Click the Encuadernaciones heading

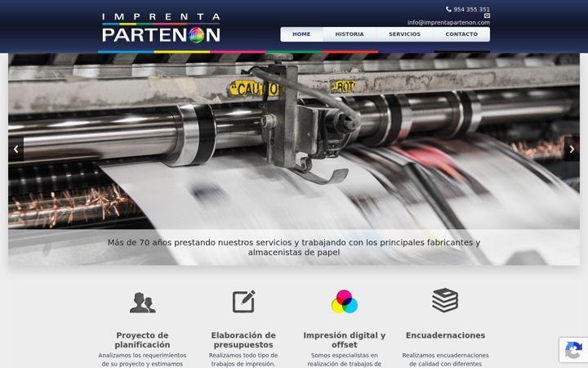pyautogui.click(x=446, y=335)
